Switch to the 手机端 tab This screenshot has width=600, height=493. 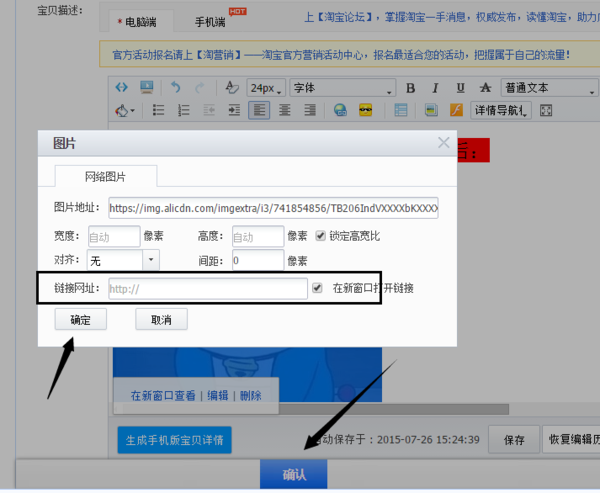pyautogui.click(x=212, y=21)
